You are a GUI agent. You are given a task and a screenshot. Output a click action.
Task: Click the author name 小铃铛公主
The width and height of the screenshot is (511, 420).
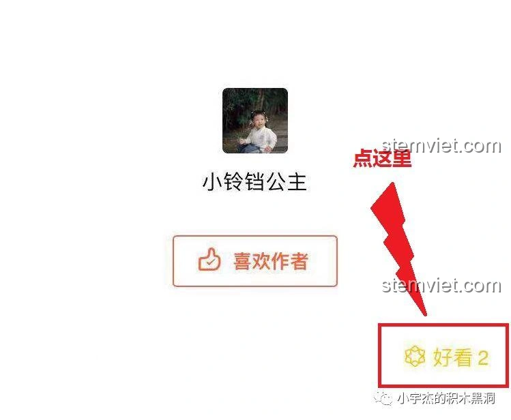point(255,181)
